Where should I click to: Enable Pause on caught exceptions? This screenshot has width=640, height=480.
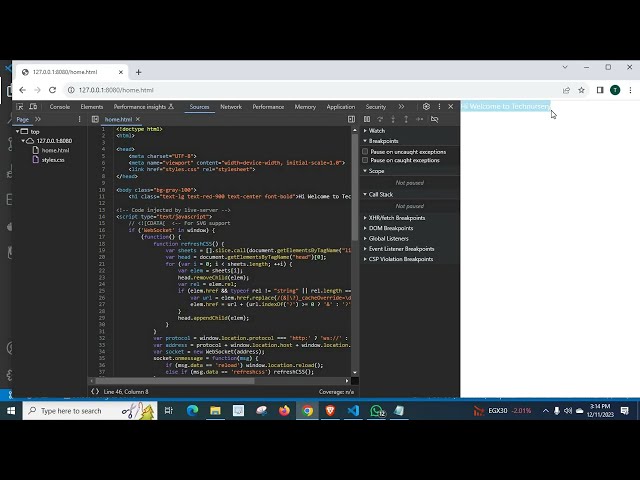[x=366, y=160]
